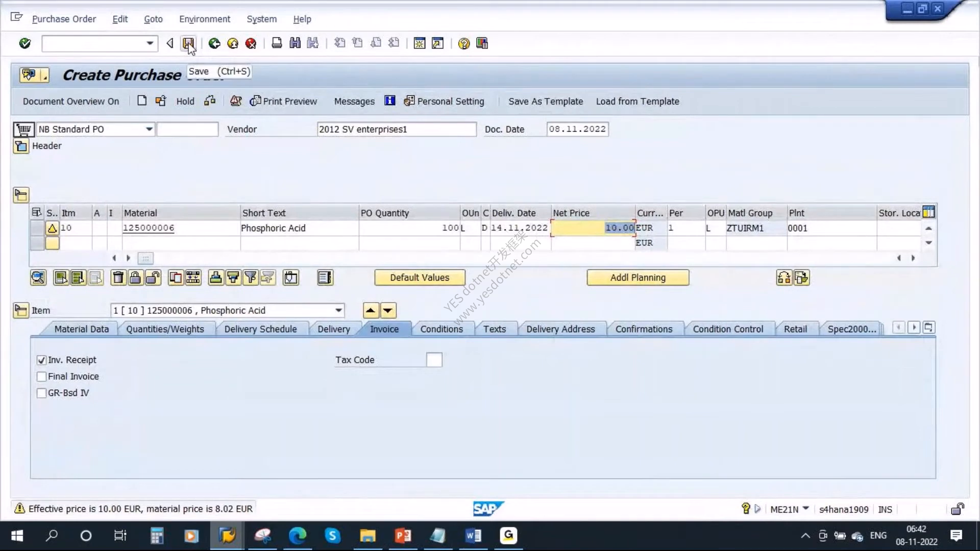Open the Calculator from Windows taskbar
980x551 pixels.
tap(157, 536)
